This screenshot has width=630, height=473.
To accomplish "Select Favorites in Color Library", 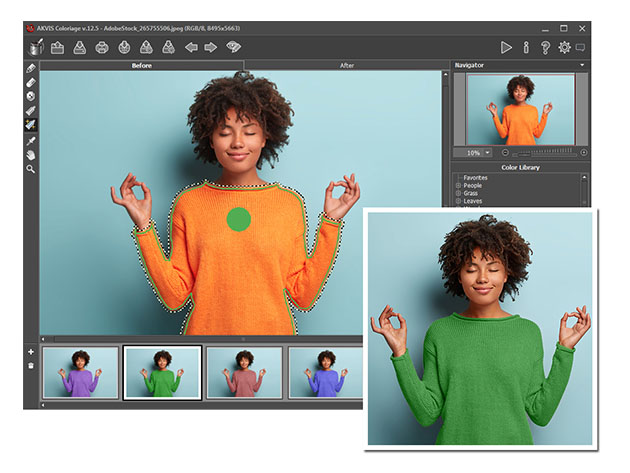I will click(x=475, y=177).
